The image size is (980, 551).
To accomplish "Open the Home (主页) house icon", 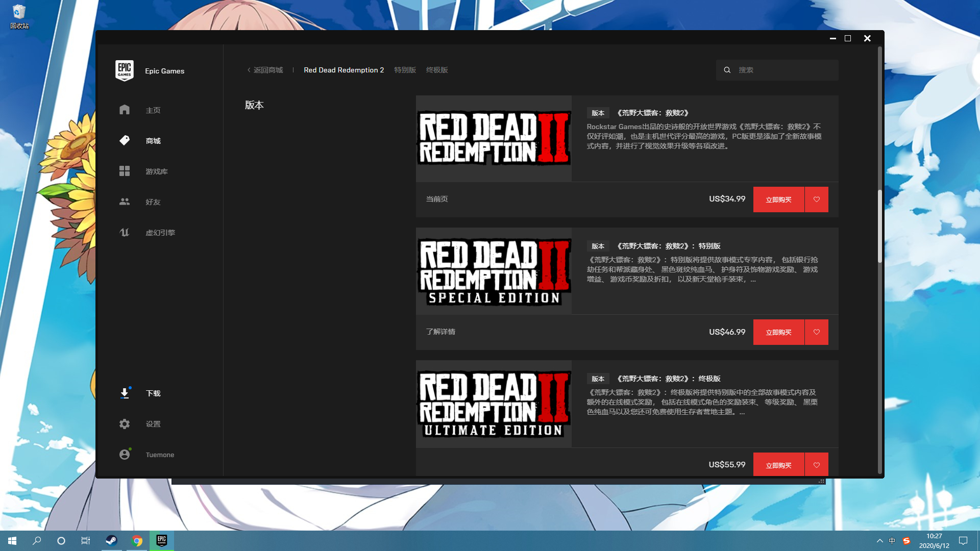I will pos(125,110).
